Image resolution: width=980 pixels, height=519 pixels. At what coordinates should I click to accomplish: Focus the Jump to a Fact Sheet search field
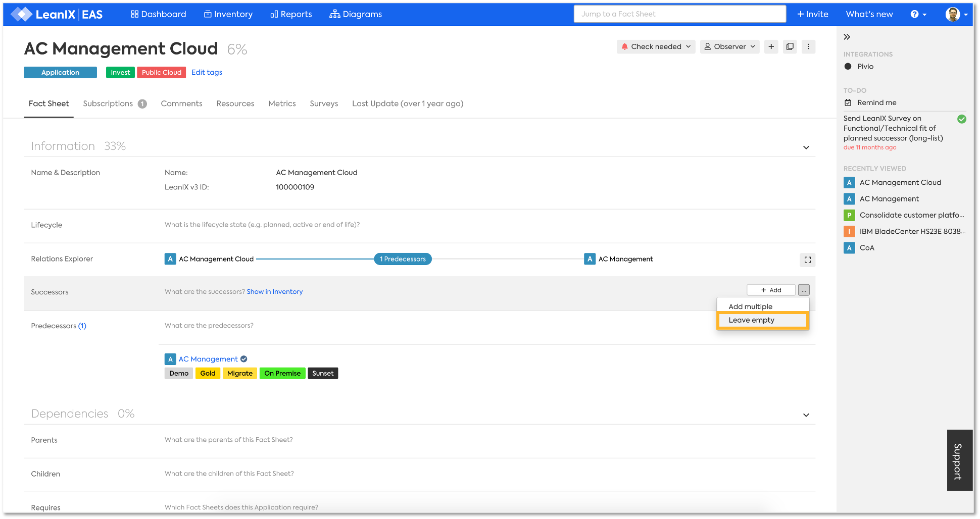click(679, 14)
